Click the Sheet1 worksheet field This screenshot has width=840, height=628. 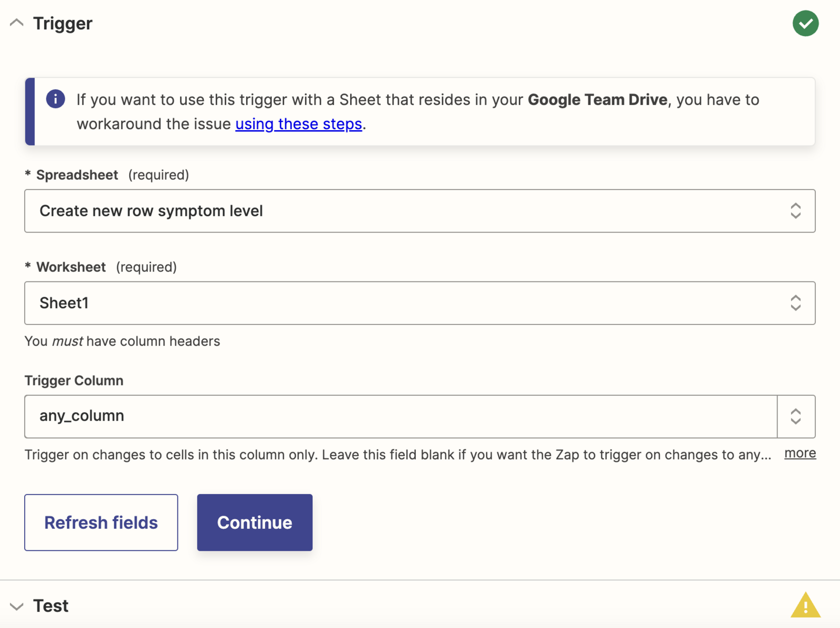(x=419, y=303)
